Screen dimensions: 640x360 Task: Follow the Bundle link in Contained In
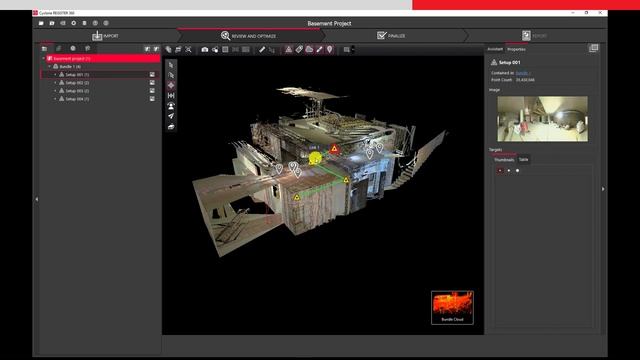(523, 73)
